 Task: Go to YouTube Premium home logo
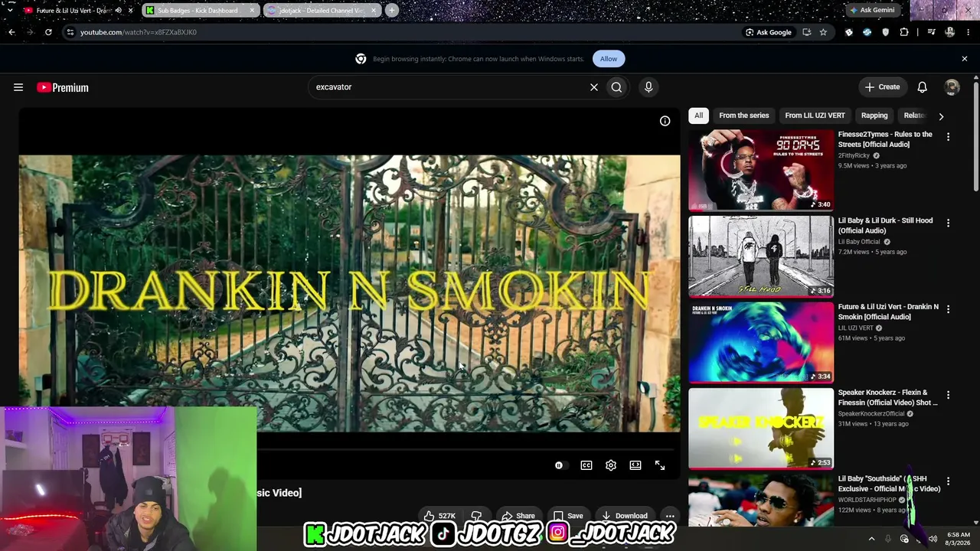click(63, 87)
